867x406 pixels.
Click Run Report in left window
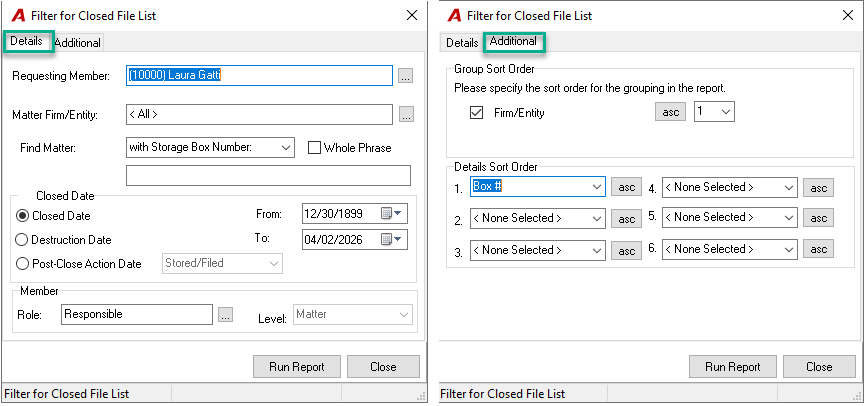pyautogui.click(x=296, y=367)
